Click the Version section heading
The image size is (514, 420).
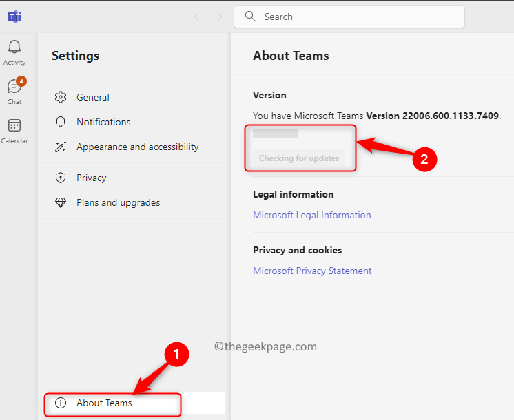269,95
